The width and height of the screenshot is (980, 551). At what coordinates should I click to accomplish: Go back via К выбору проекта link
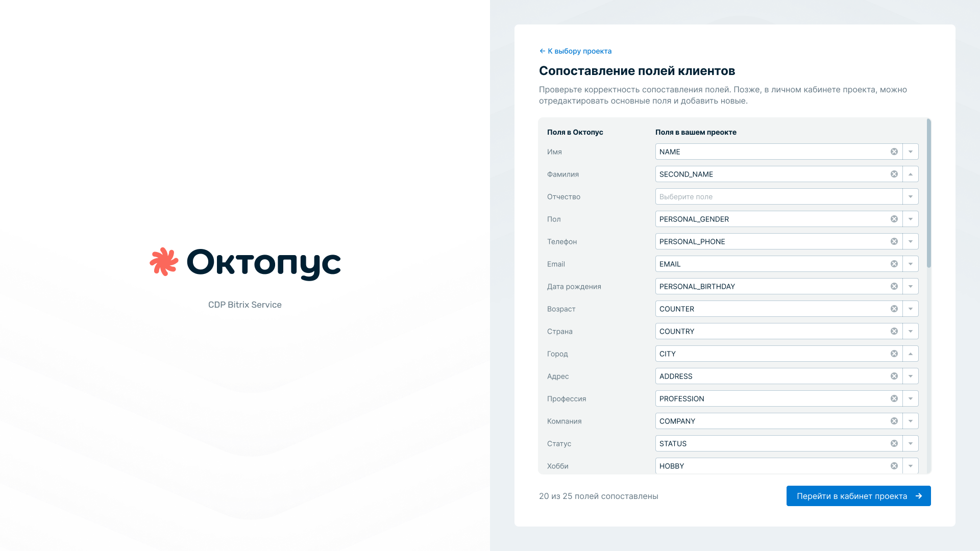(x=575, y=51)
